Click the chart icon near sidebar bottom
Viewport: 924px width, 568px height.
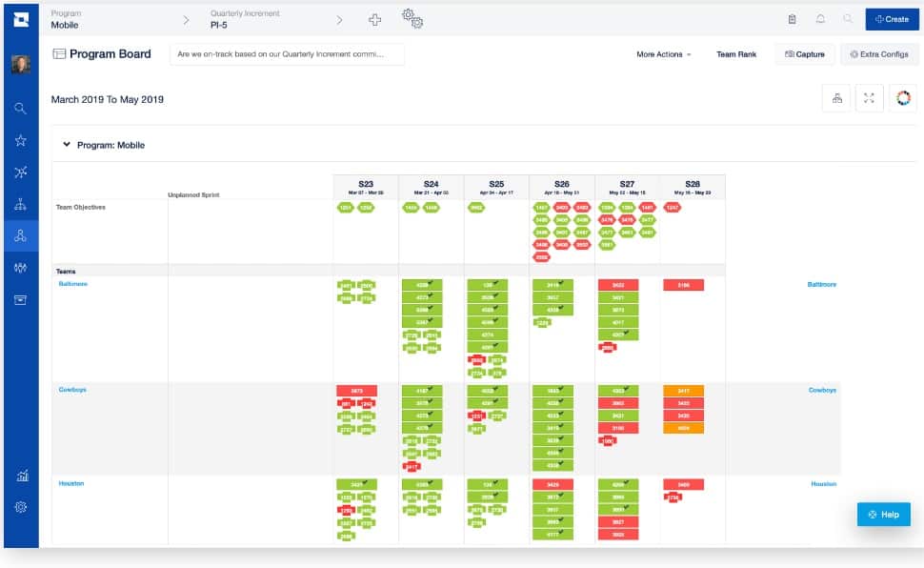coord(20,476)
